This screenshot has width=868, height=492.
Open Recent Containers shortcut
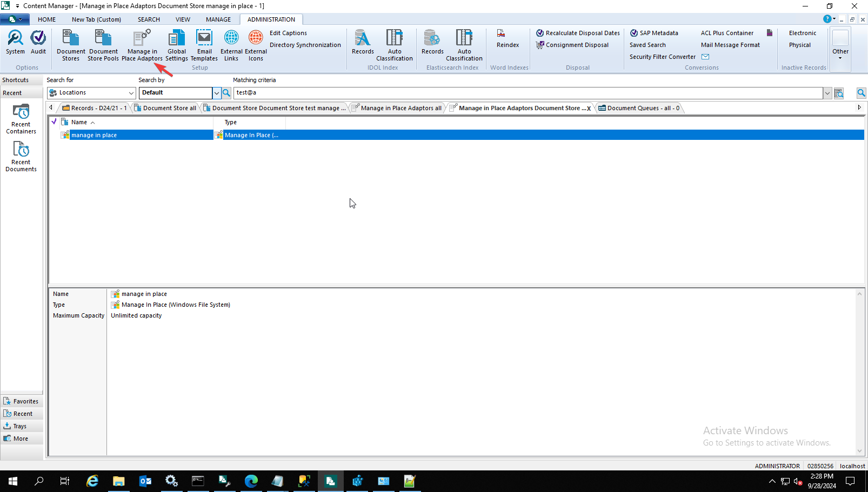(x=21, y=119)
